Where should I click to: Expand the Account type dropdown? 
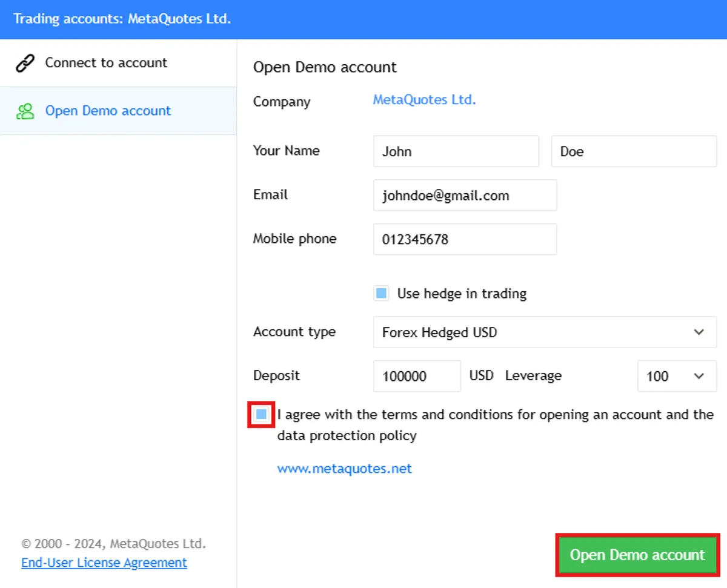[545, 332]
